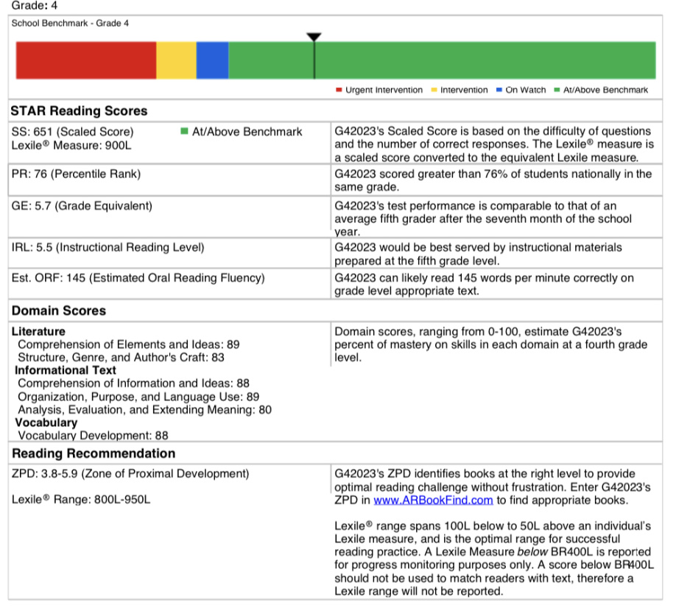Click the blue On Watch bar segment

[x=212, y=60]
